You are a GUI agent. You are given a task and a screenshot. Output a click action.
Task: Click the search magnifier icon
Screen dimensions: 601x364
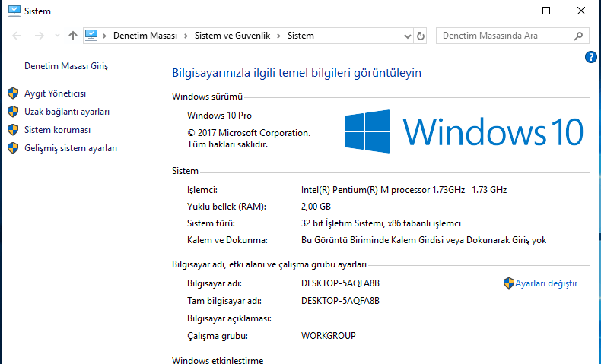(578, 36)
